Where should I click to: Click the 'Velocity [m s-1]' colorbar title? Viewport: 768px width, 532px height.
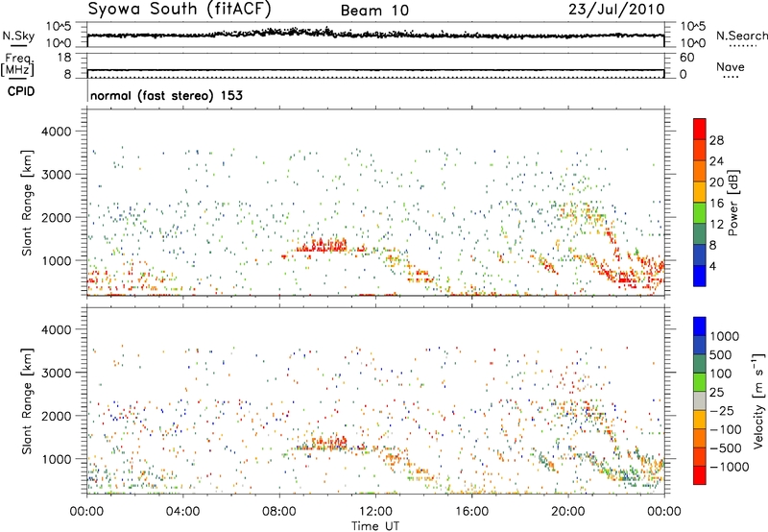758,400
